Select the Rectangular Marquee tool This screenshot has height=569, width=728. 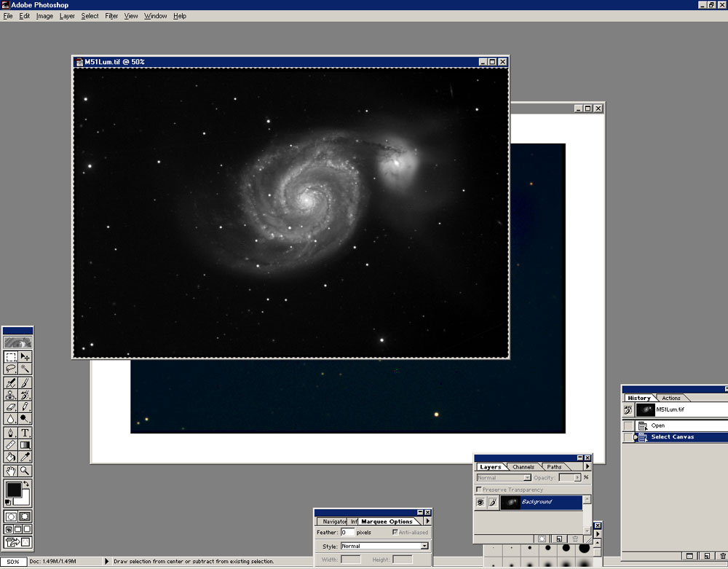click(x=11, y=357)
